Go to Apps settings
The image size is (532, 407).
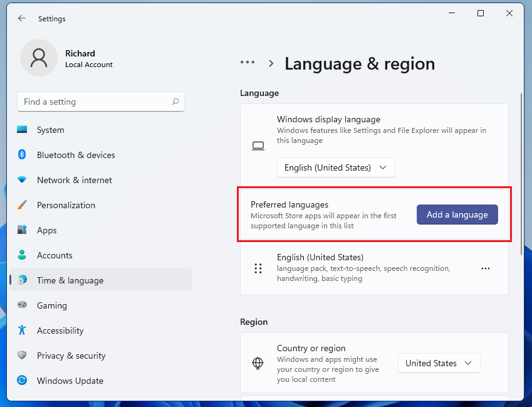pyautogui.click(x=47, y=230)
